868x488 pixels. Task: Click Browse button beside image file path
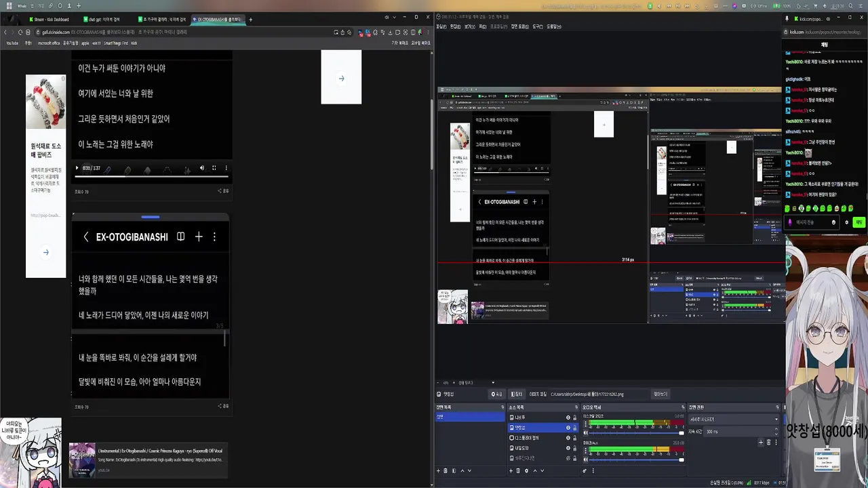(660, 394)
